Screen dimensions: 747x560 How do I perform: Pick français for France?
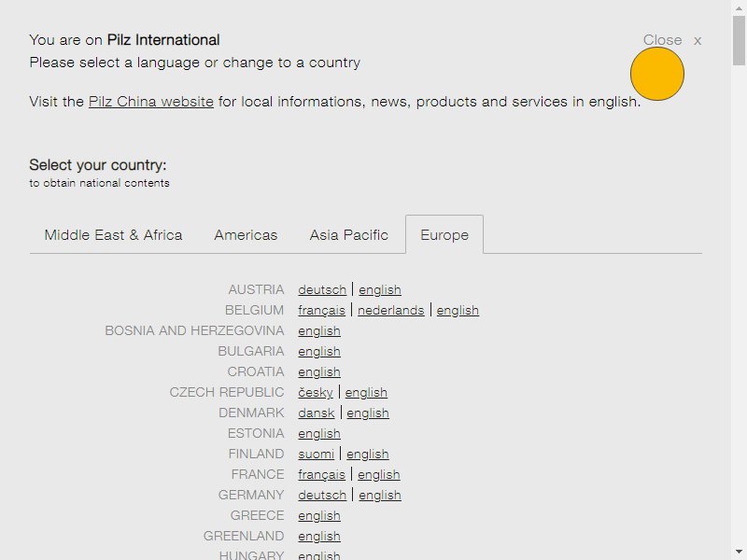(321, 474)
